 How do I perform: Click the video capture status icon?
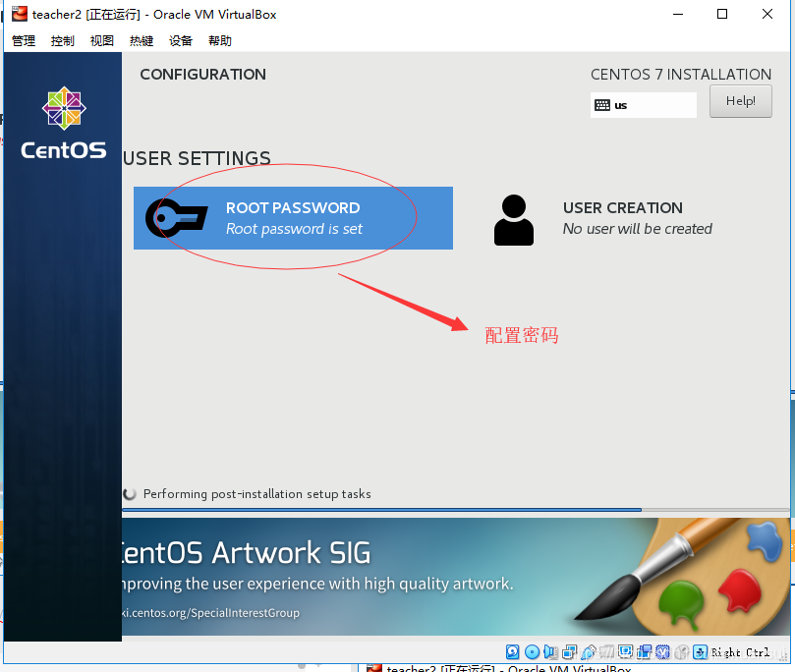[x=645, y=651]
